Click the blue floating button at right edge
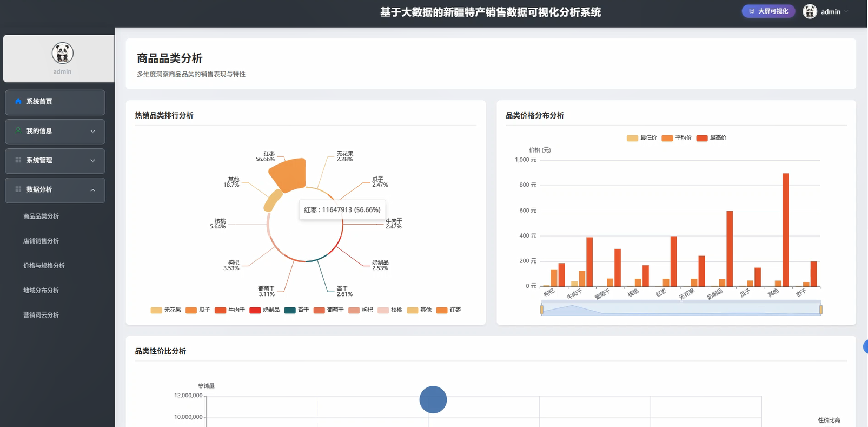 click(865, 347)
